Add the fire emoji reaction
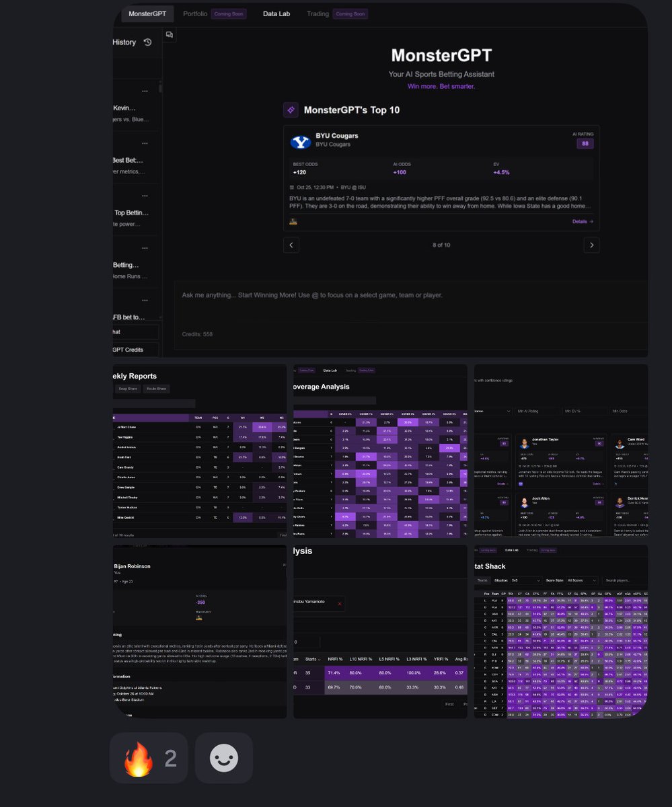 point(149,758)
